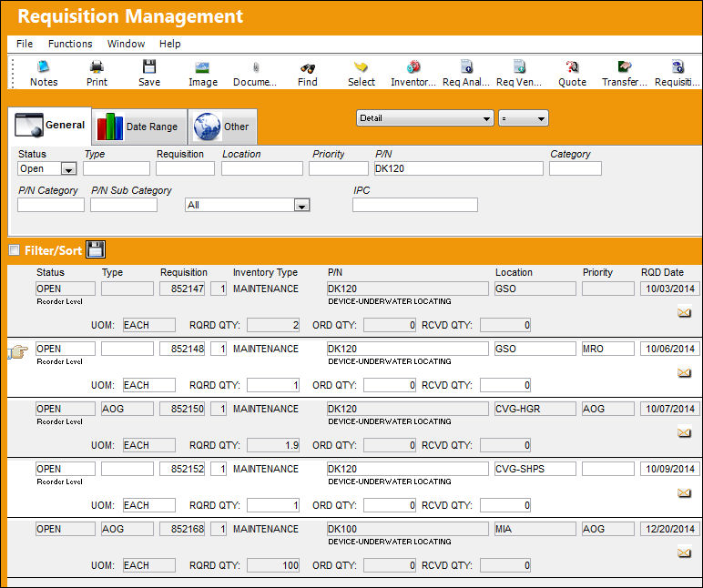Click the envelope icon for requisition 852150
Screen dimensions: 703x588
(x=684, y=432)
